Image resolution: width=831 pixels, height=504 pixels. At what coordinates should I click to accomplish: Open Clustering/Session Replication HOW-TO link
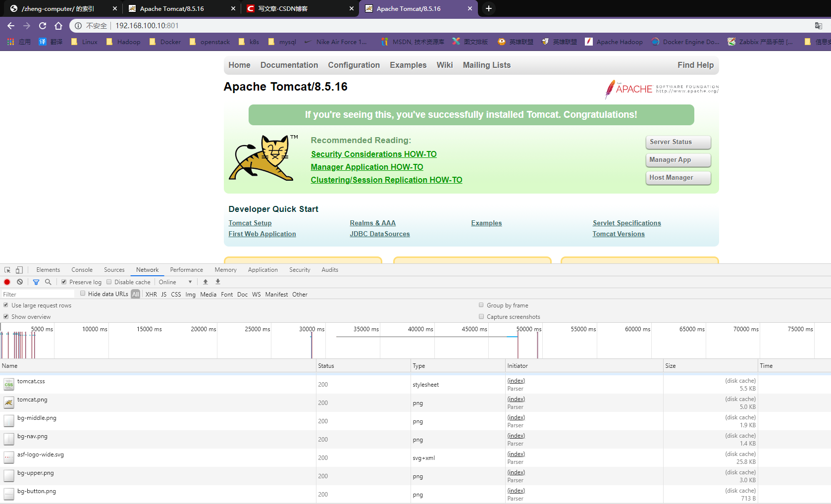tap(386, 180)
